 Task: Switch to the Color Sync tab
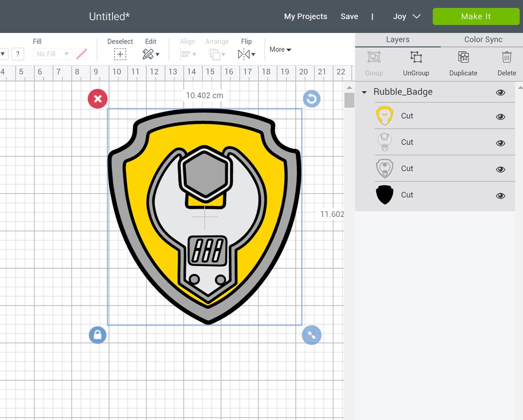point(483,39)
